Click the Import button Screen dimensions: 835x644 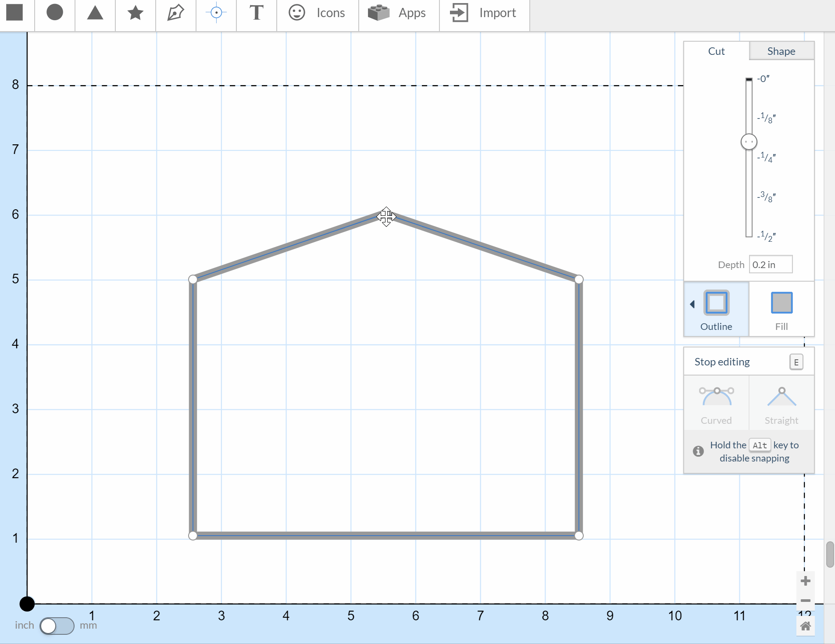(484, 13)
